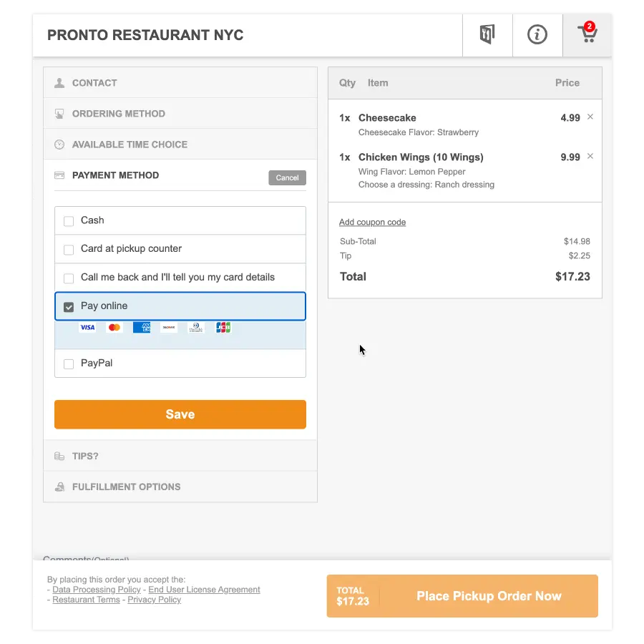Click the Mastercard logo
The height and width of the screenshot is (644, 644).
114,328
